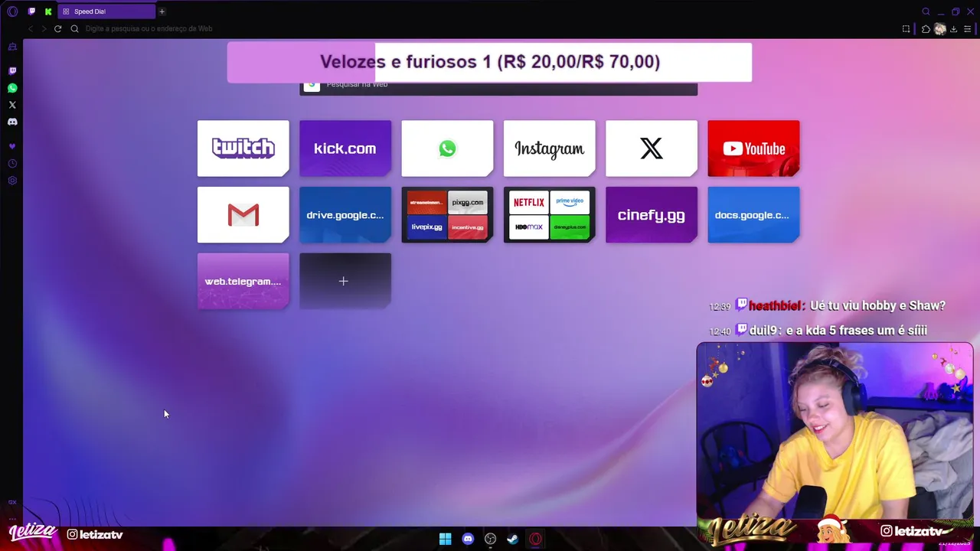Open Discord from the taskbar
980x551 pixels.
[x=468, y=539]
